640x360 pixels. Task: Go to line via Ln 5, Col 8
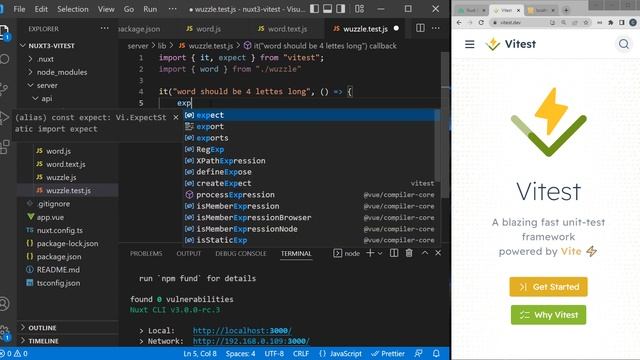[x=200, y=353]
